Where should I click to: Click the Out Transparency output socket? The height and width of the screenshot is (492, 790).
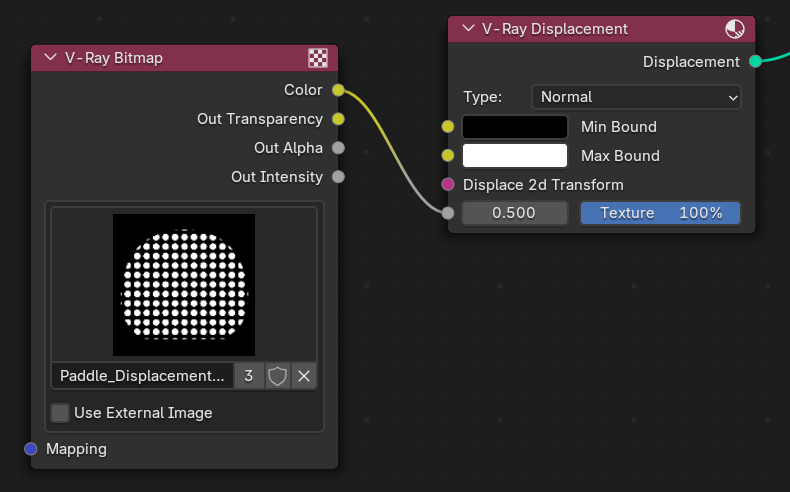click(x=338, y=119)
